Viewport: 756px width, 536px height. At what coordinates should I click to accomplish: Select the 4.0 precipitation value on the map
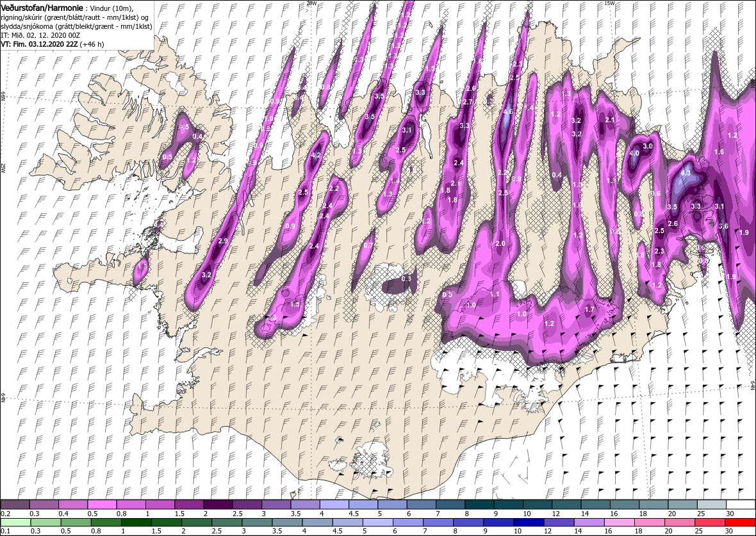click(634, 154)
